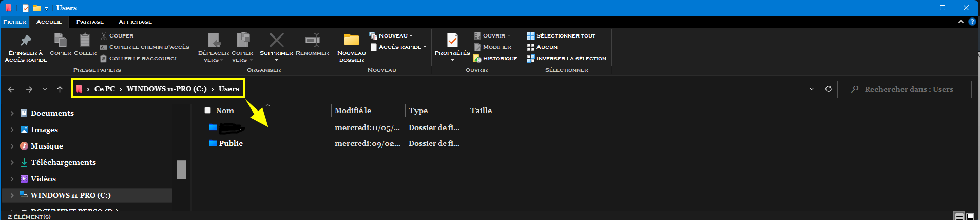Open the Accès rapide dropdown
980x220 pixels.
coord(398,47)
